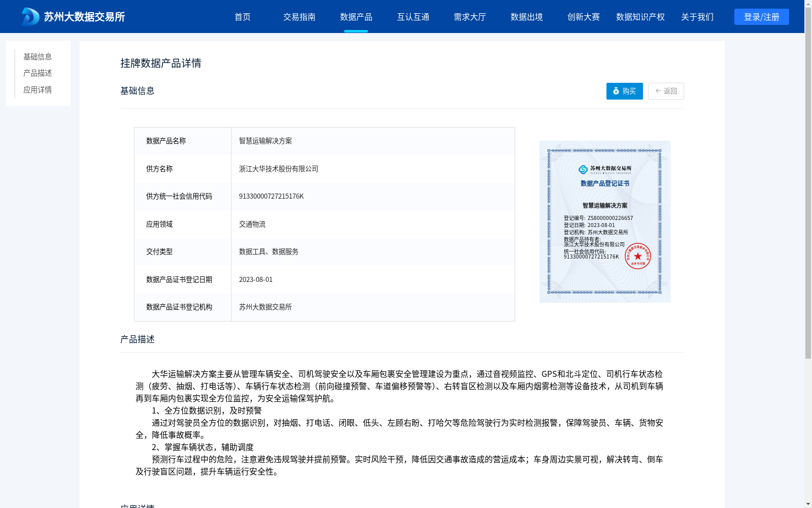Click the 数据产品名称 label cell
This screenshot has height=508, width=812.
click(183, 141)
